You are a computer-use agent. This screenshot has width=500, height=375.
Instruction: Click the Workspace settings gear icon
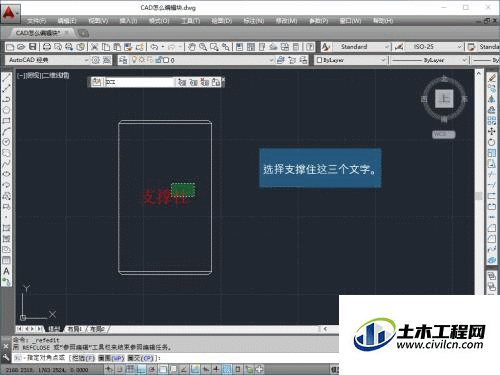coord(96,60)
